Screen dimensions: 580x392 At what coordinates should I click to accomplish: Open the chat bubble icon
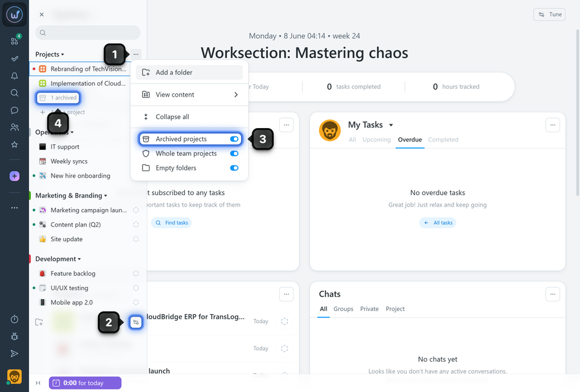pyautogui.click(x=14, y=110)
